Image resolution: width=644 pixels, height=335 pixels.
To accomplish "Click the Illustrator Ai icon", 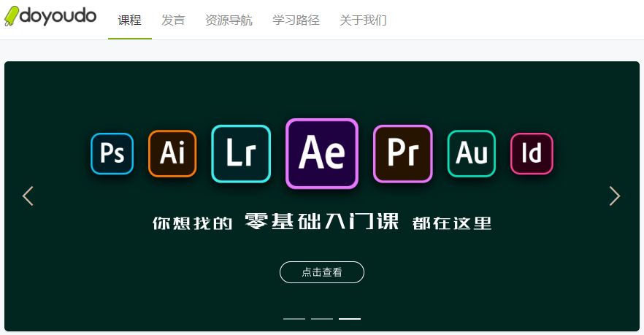I will 172,153.
